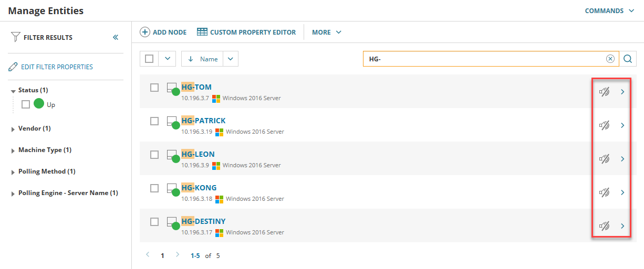Expand the HG-PATRICK row details chevron
The image size is (644, 269).
(x=622, y=125)
